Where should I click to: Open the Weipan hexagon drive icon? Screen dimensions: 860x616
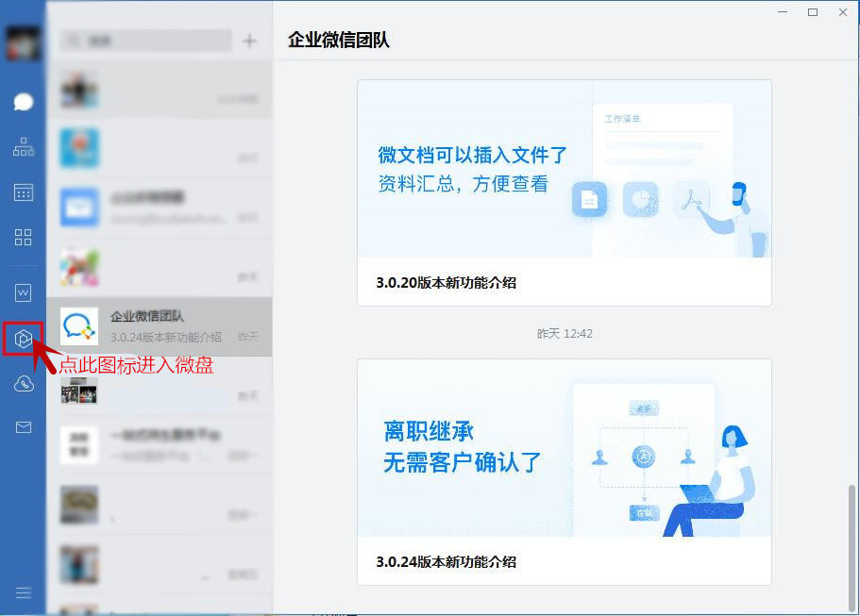tap(23, 339)
